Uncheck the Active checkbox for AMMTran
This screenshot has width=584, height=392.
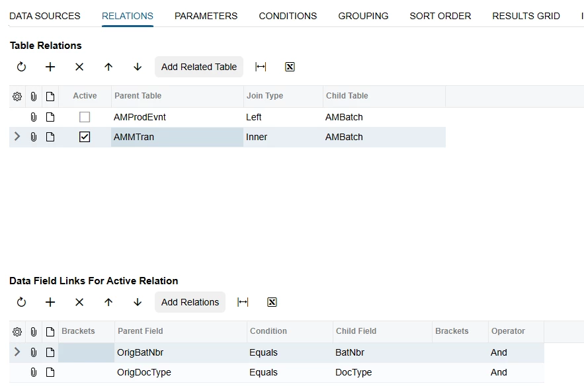85,137
